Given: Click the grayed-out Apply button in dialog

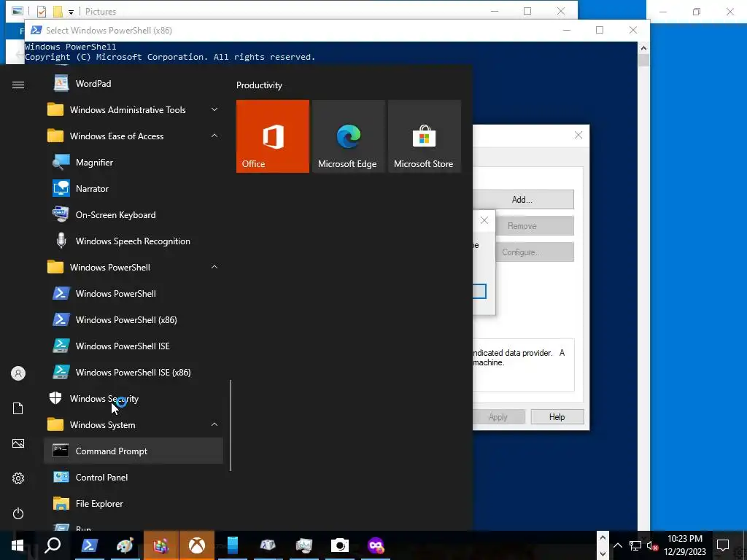Looking at the screenshot, I should (x=499, y=416).
